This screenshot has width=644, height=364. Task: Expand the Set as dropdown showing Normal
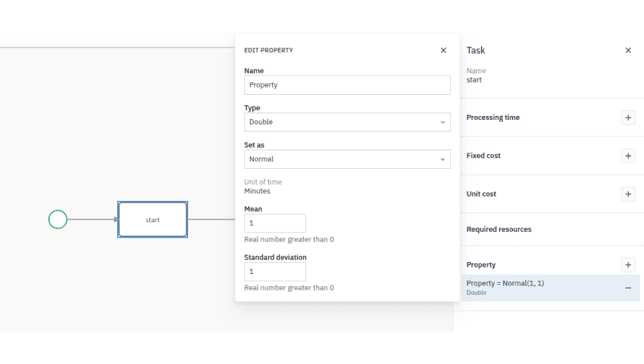point(347,159)
